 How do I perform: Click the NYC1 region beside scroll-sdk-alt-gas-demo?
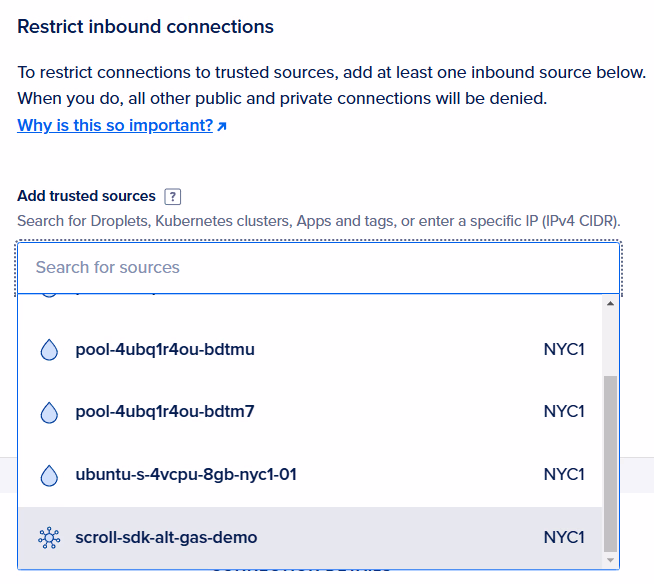point(564,537)
